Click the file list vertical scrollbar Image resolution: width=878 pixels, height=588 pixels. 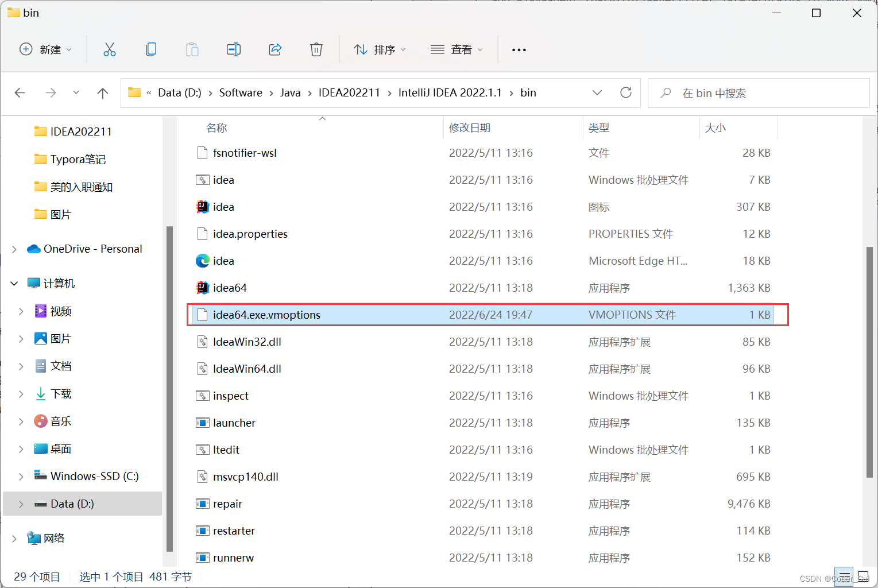click(x=869, y=362)
